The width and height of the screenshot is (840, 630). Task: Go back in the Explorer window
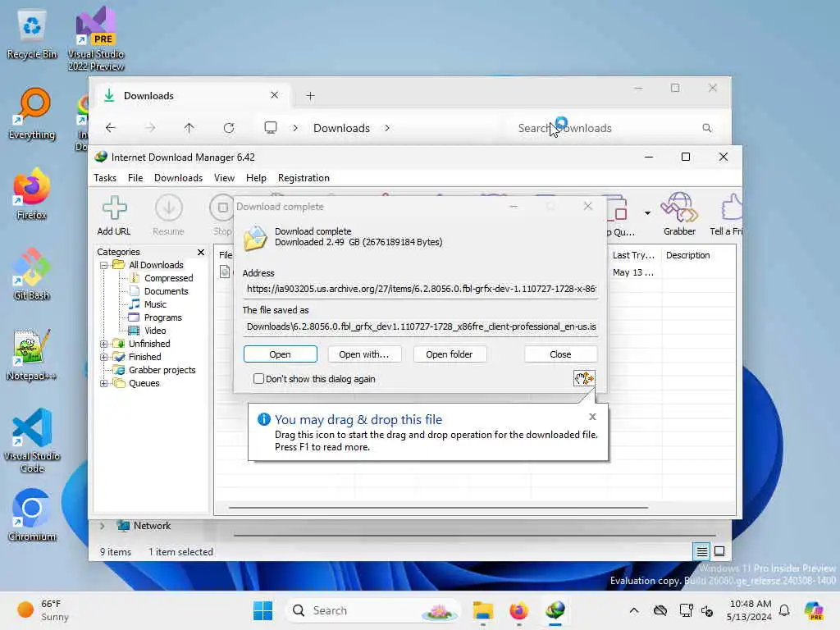pyautogui.click(x=111, y=128)
